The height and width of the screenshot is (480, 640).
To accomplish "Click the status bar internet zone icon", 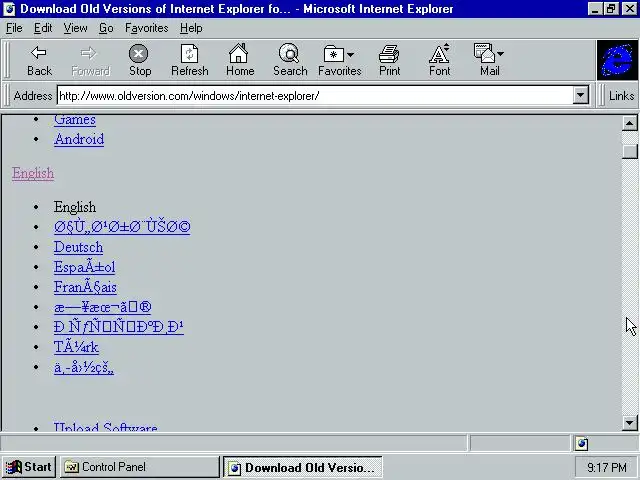I will click(x=582, y=443).
